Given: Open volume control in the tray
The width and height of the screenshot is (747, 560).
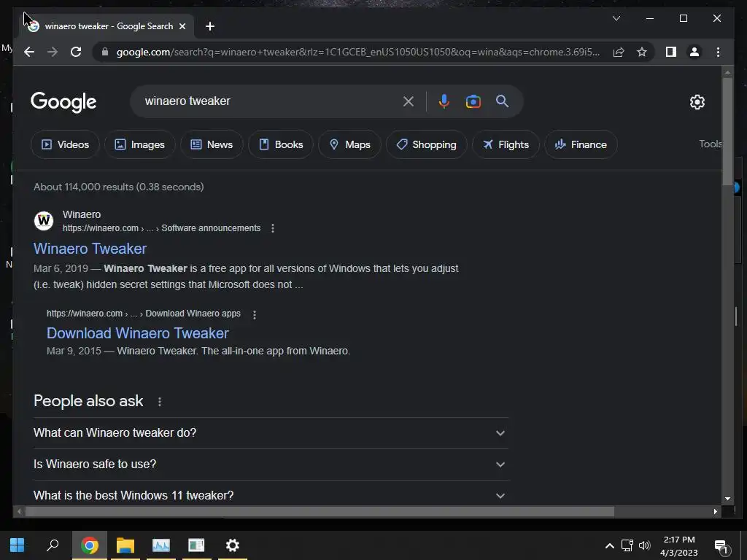Looking at the screenshot, I should (645, 545).
